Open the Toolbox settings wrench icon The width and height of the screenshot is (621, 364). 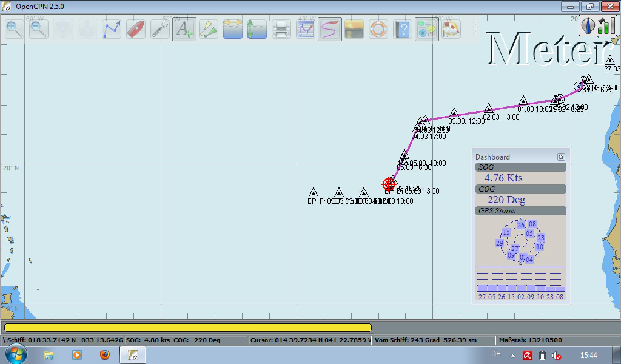[x=160, y=29]
